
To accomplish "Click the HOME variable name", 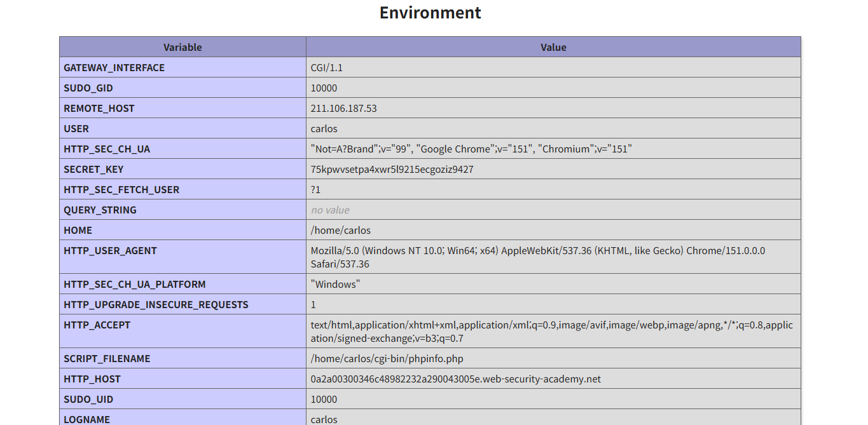I will point(78,230).
